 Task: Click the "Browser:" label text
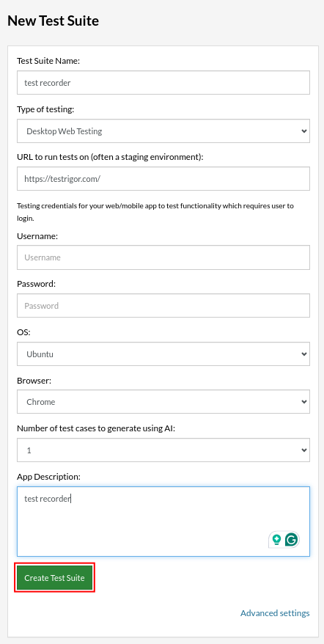click(x=34, y=381)
